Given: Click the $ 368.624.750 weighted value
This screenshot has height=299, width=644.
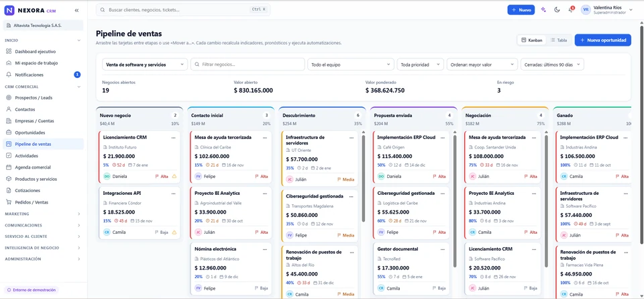Looking at the screenshot, I should coord(385,91).
